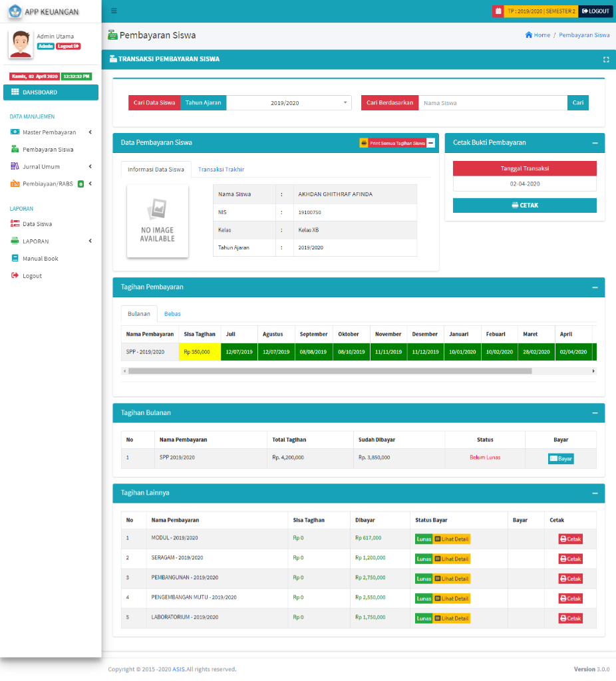Viewport: 616px width, 681px height.
Task: Collapse the Cetak Bukti Pembayaran panel
Action: 594,143
